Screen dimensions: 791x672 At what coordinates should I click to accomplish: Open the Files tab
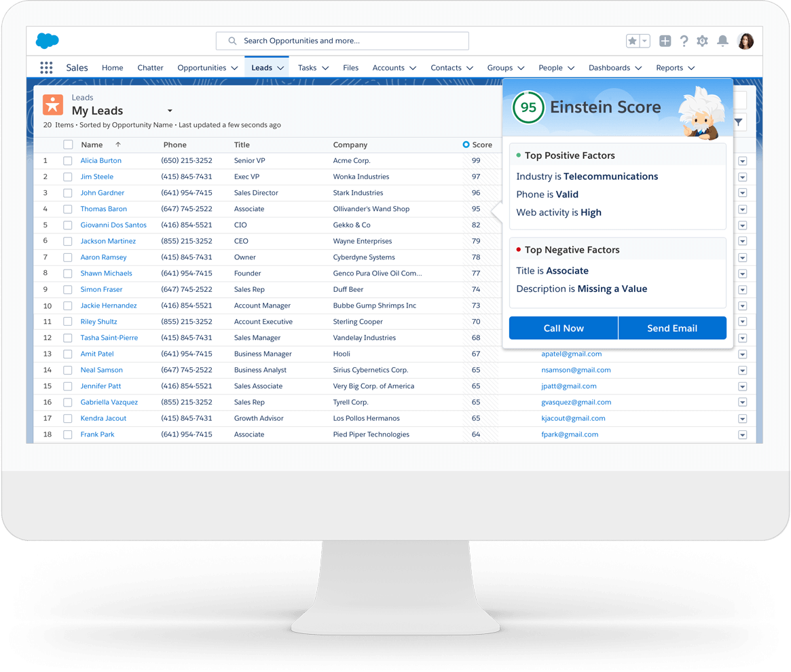tap(350, 68)
